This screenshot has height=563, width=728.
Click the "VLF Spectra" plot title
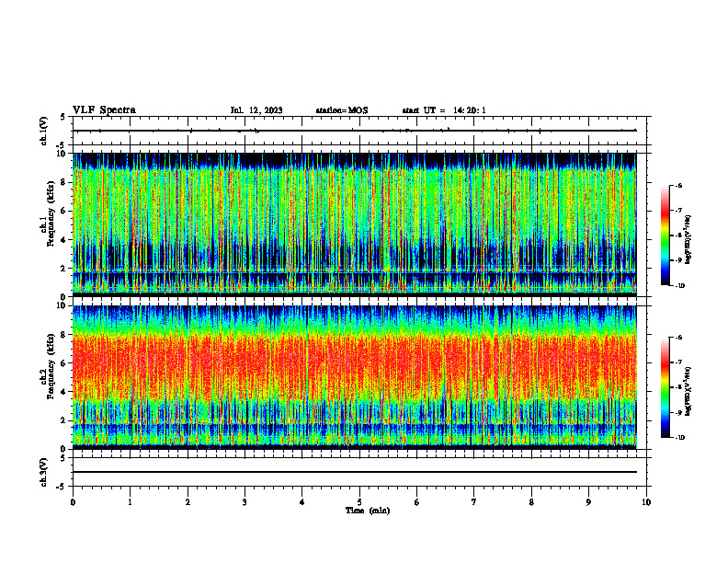click(104, 110)
